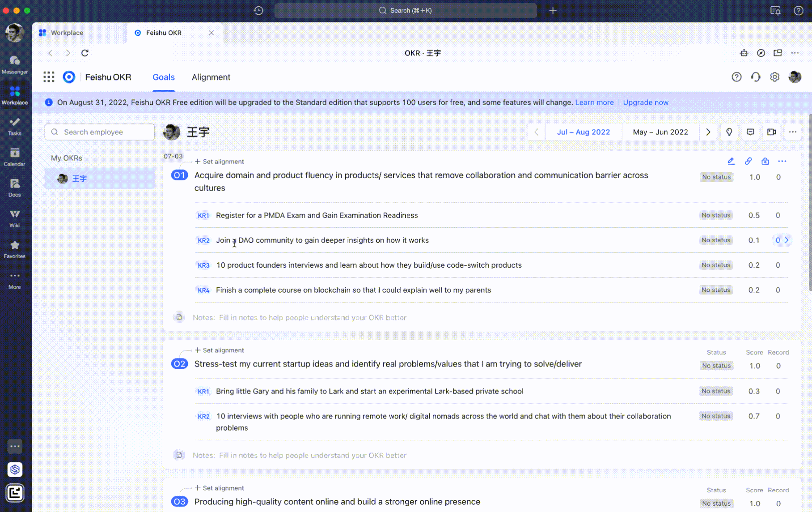The image size is (812, 512).
Task: Open Calendar in the sidebar
Action: (x=14, y=157)
